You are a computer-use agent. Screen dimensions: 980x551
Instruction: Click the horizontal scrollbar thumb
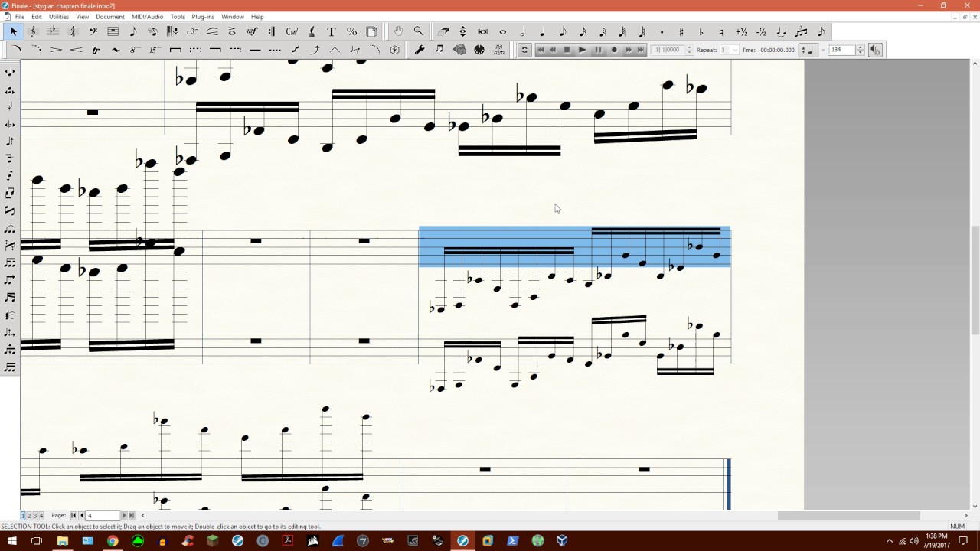pyautogui.click(x=849, y=516)
